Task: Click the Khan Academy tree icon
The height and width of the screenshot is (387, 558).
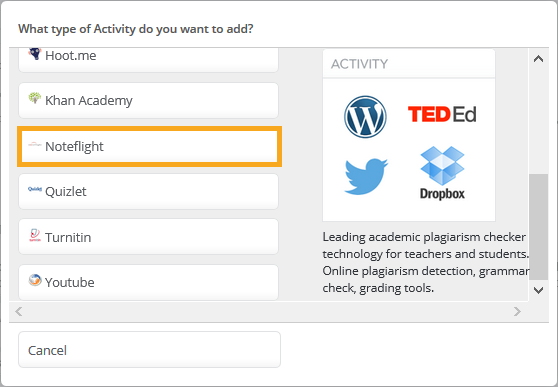Action: pos(35,98)
